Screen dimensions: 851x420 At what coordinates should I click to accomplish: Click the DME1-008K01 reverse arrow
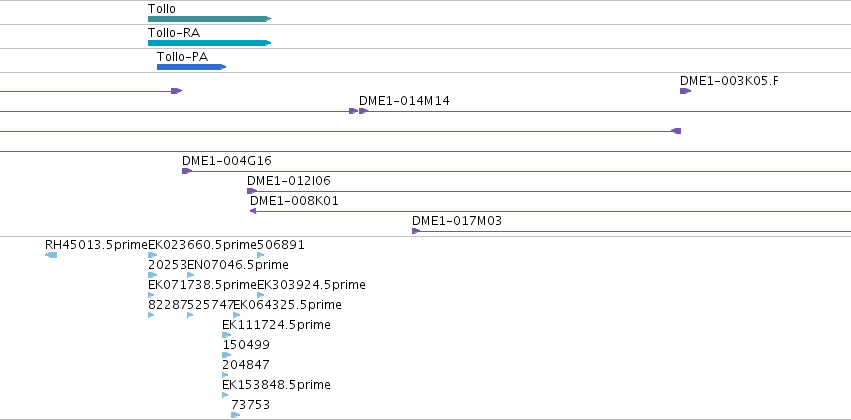tap(253, 211)
